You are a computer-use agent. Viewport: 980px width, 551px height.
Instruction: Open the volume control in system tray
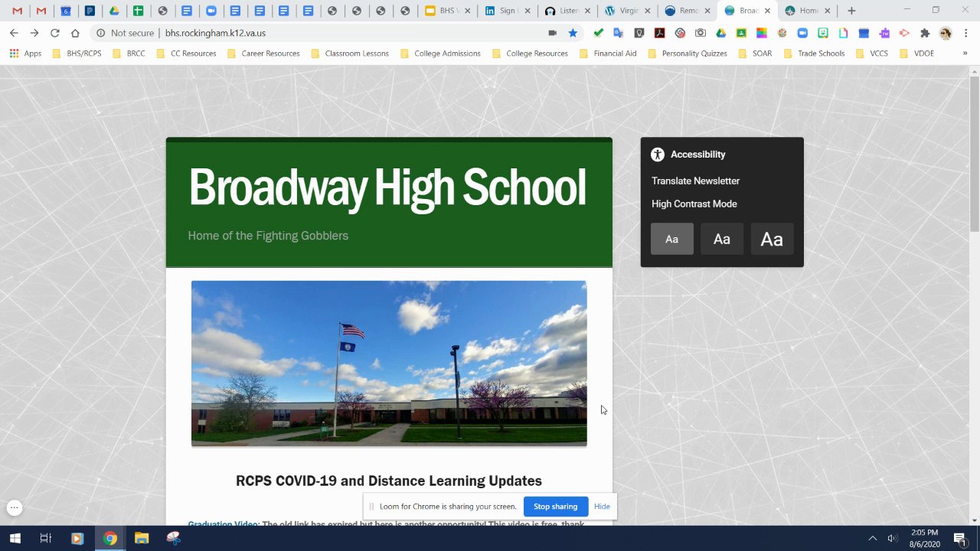(x=892, y=538)
